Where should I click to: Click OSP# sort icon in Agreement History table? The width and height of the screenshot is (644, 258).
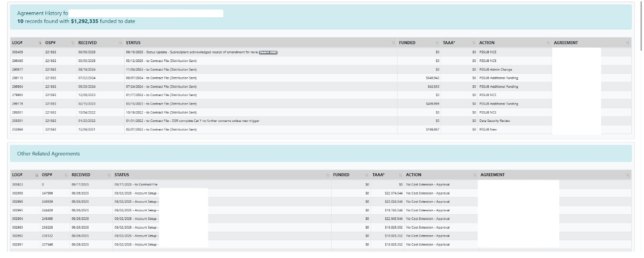71,43
